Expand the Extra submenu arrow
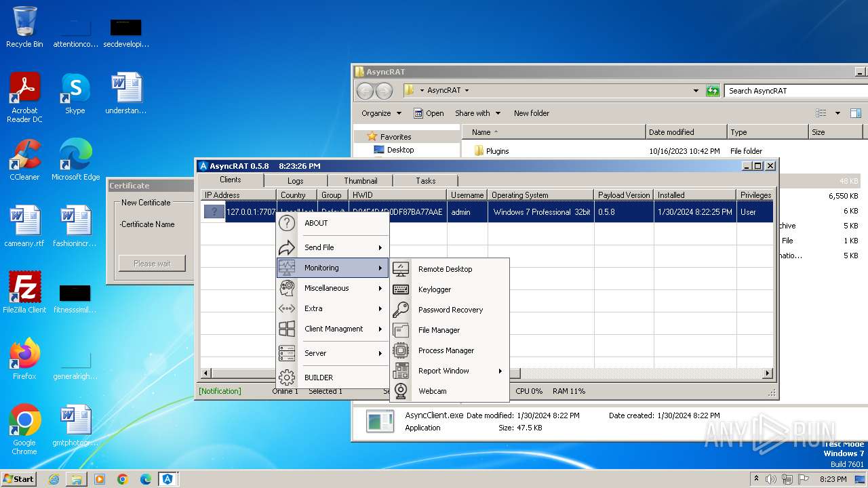 (x=380, y=308)
